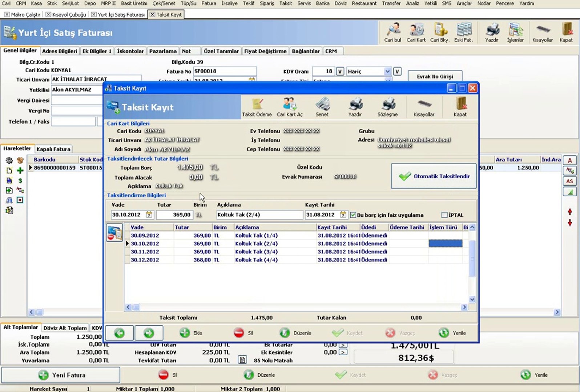This screenshot has width=580, height=392.
Task: Open the Kapalı Fatura tab
Action: click(x=53, y=149)
